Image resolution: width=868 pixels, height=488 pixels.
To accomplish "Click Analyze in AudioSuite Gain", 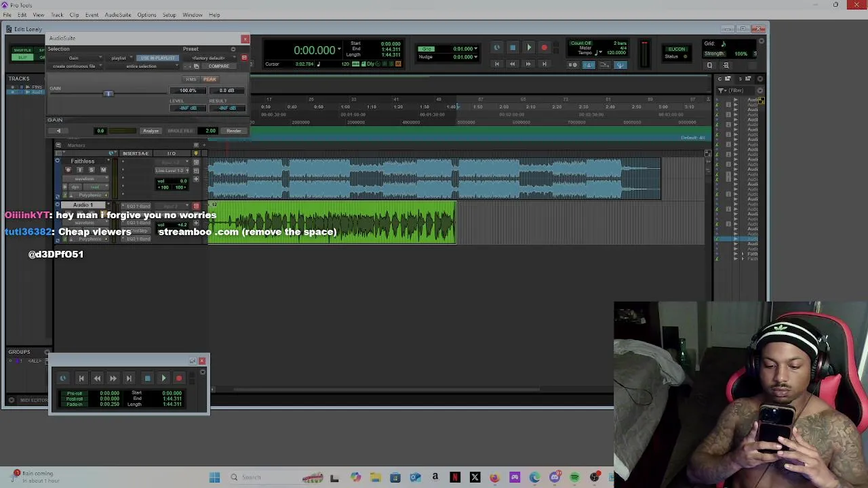I will 151,131.
